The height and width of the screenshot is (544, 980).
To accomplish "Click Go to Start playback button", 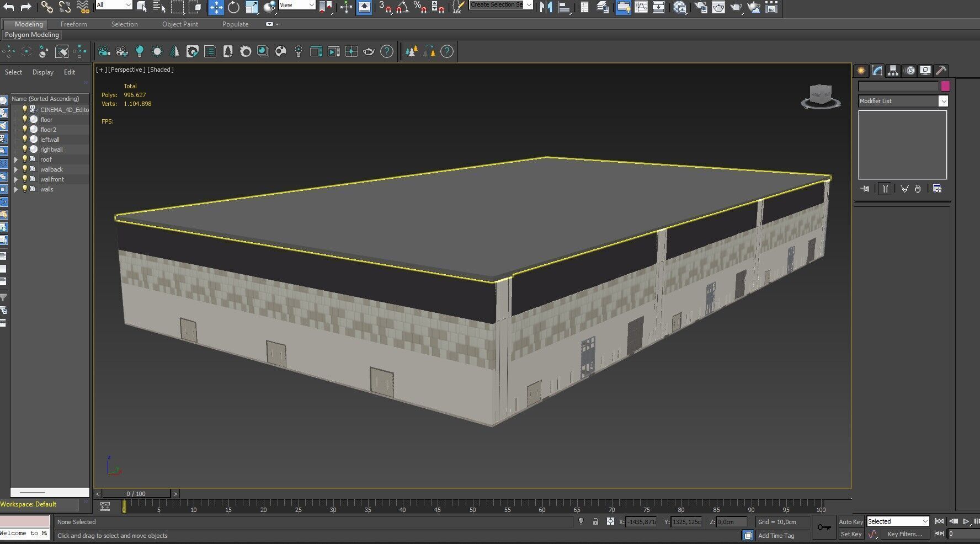I will [939, 521].
